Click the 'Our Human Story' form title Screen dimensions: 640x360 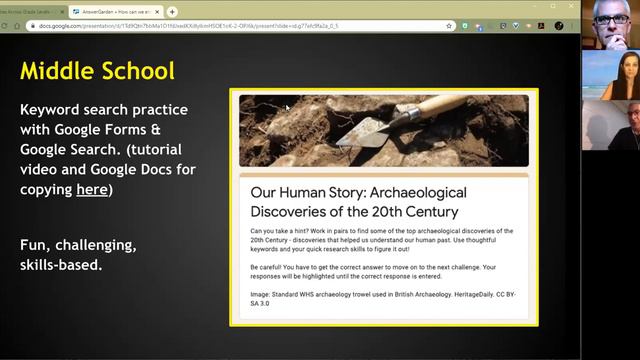point(358,202)
